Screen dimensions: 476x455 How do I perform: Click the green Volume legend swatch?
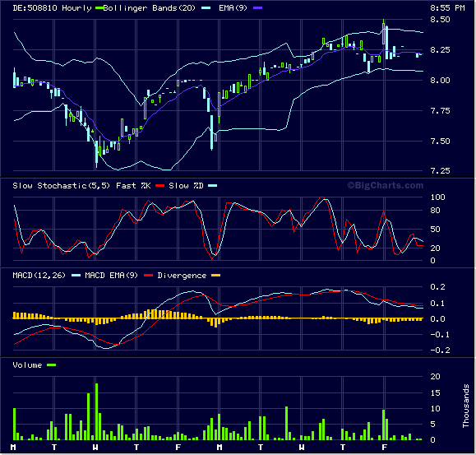(52, 365)
